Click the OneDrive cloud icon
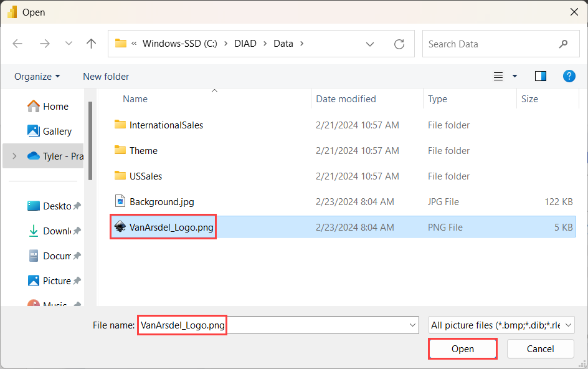Image resolution: width=588 pixels, height=369 pixels. point(34,155)
